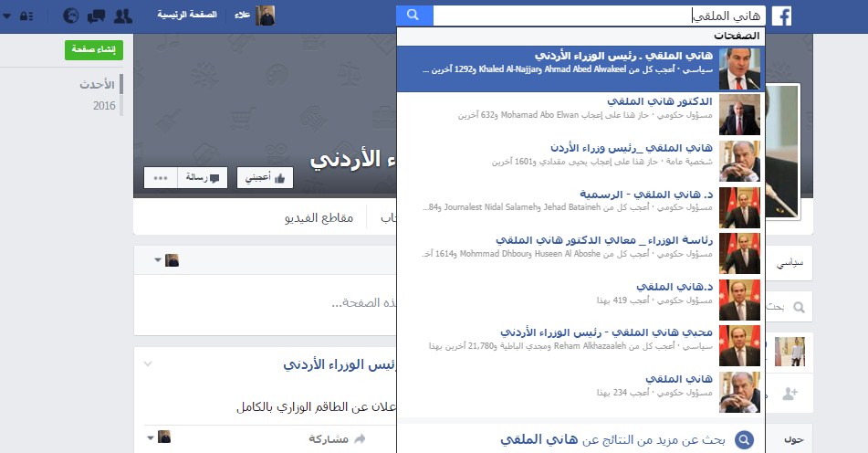Image resolution: width=868 pixels, height=453 pixels.
Task: Click the حول about heading
Action: [x=793, y=439]
